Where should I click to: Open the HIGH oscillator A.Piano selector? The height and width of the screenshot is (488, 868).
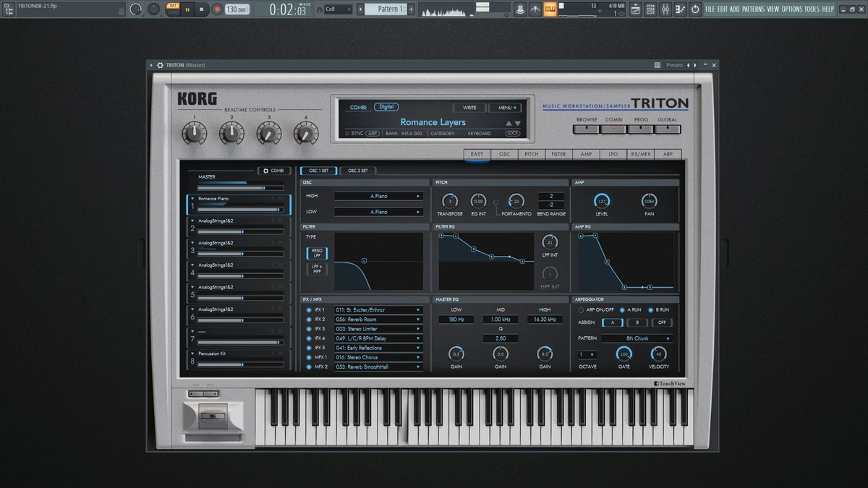point(378,196)
